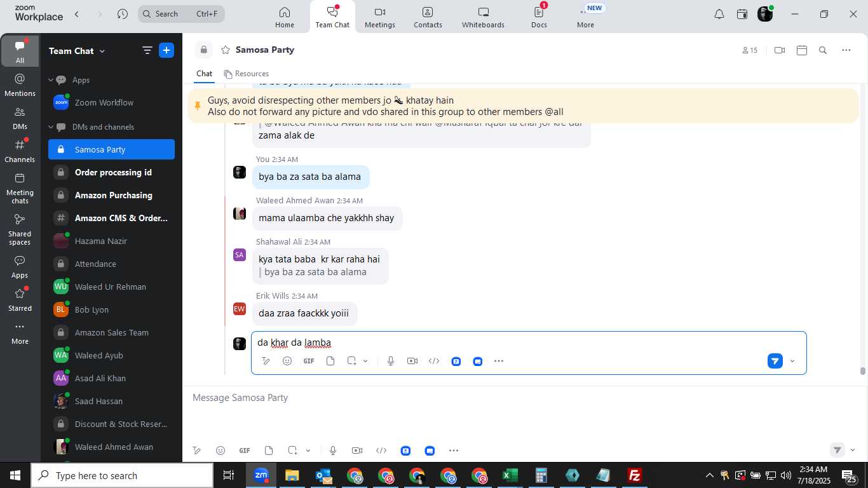The height and width of the screenshot is (488, 868).
Task: Open Apps in the left sidebar
Action: pyautogui.click(x=20, y=266)
